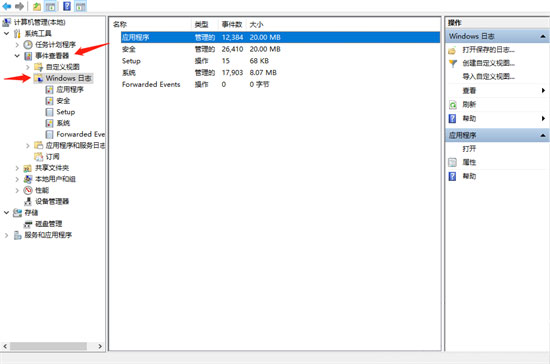Open the upper 帮助 submenu in actions
This screenshot has height=364, width=550.
[x=543, y=119]
